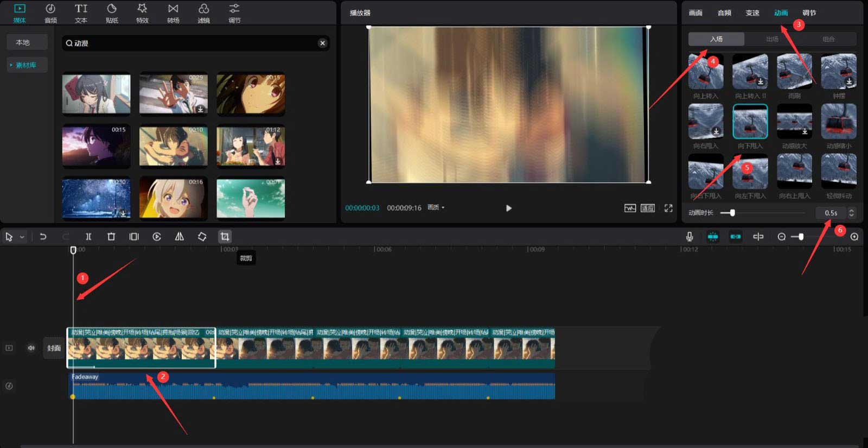Apply the 轻微抖动 animation preset
The width and height of the screenshot is (868, 448).
[x=839, y=172]
